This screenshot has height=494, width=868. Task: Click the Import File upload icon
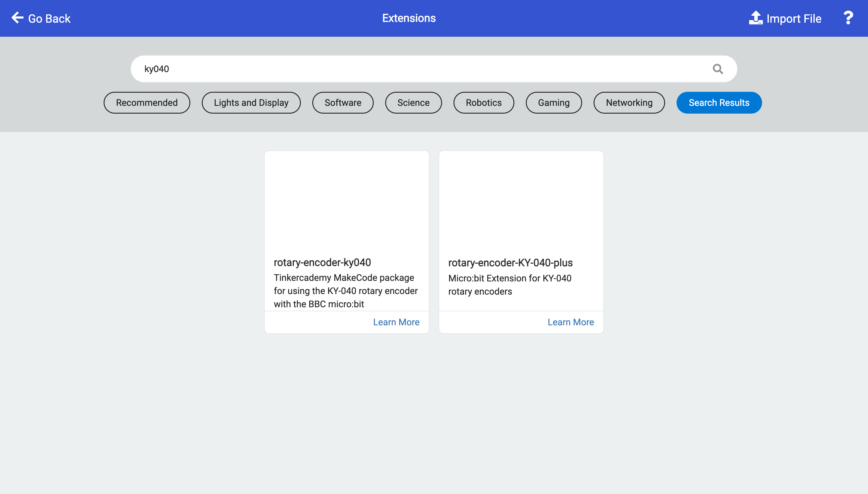(x=756, y=18)
